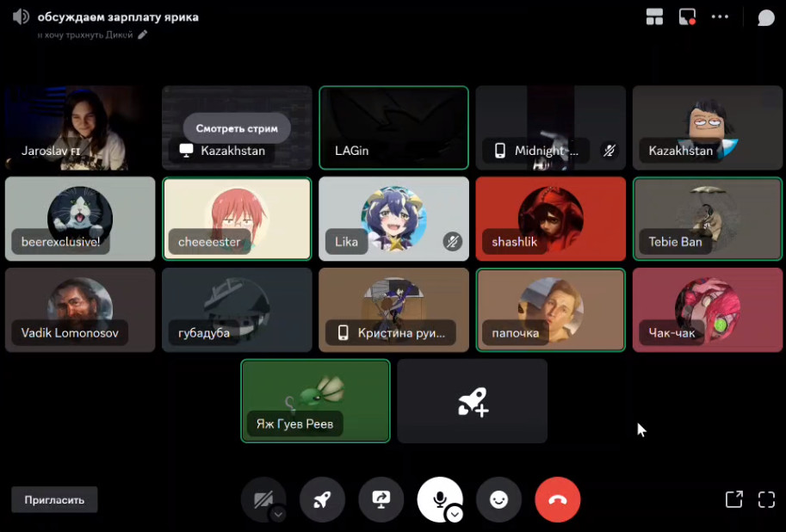This screenshot has height=532, width=786.
Task: Show the voice channel chat
Action: click(x=766, y=17)
